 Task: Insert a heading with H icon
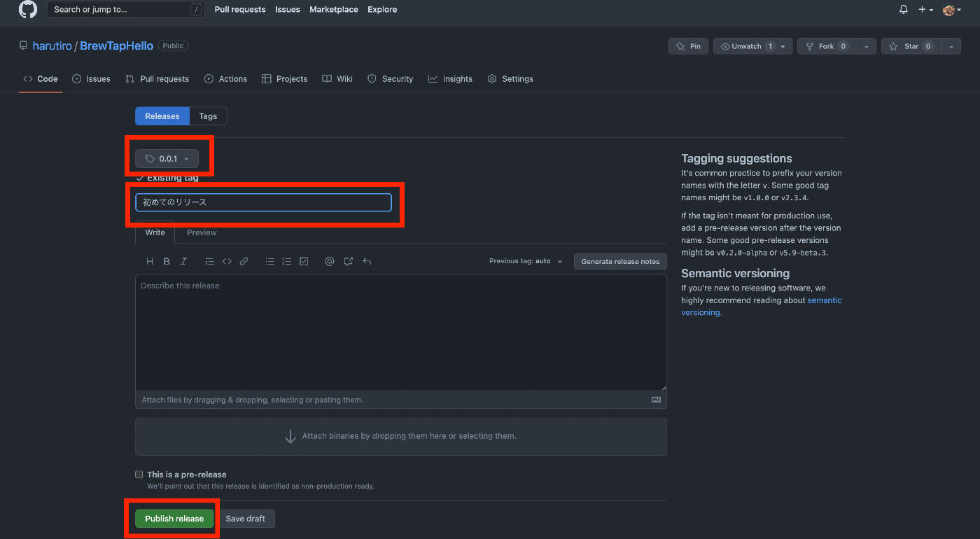[x=150, y=261]
